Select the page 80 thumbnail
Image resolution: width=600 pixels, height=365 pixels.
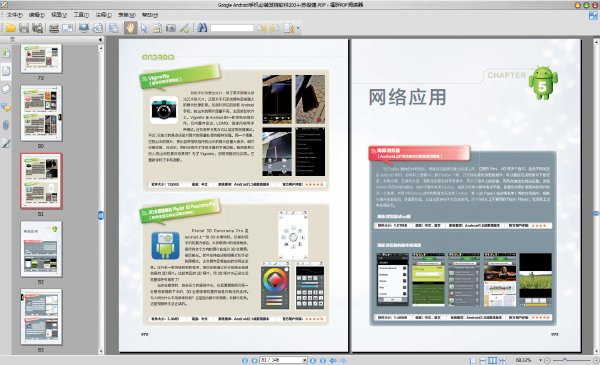click(x=41, y=113)
